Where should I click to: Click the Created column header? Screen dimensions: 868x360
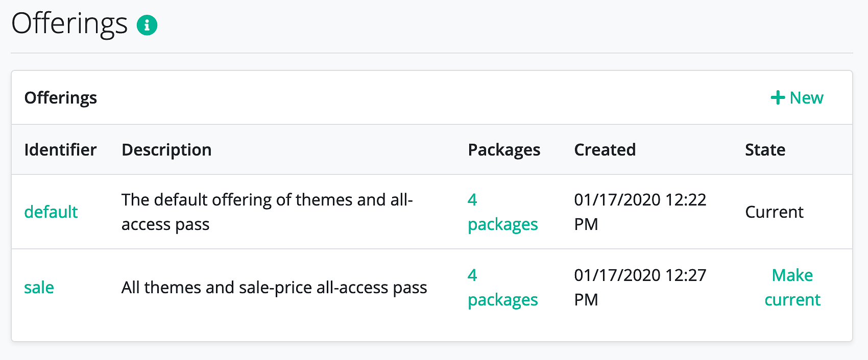(605, 149)
